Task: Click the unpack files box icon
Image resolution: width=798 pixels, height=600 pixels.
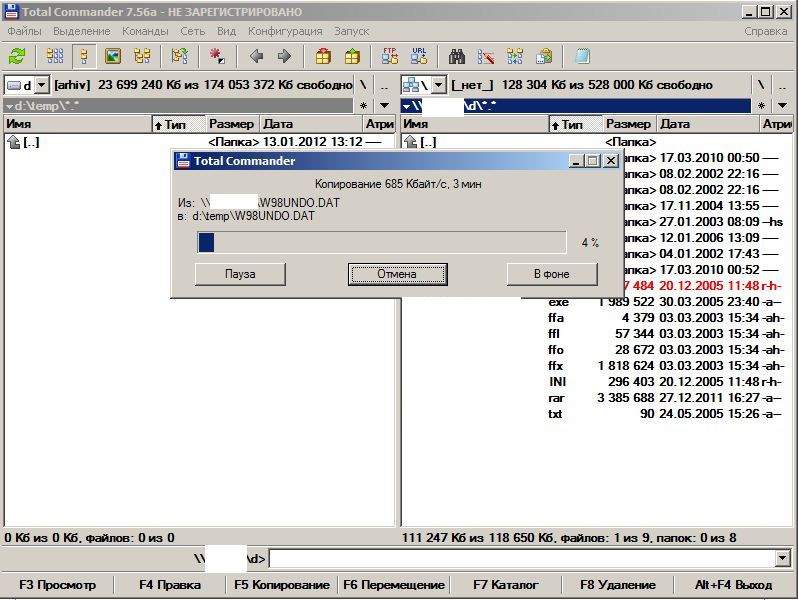Action: tap(352, 56)
